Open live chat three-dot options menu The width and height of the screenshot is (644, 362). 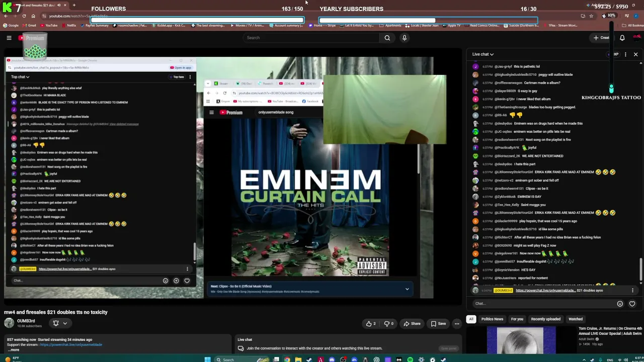tap(625, 54)
